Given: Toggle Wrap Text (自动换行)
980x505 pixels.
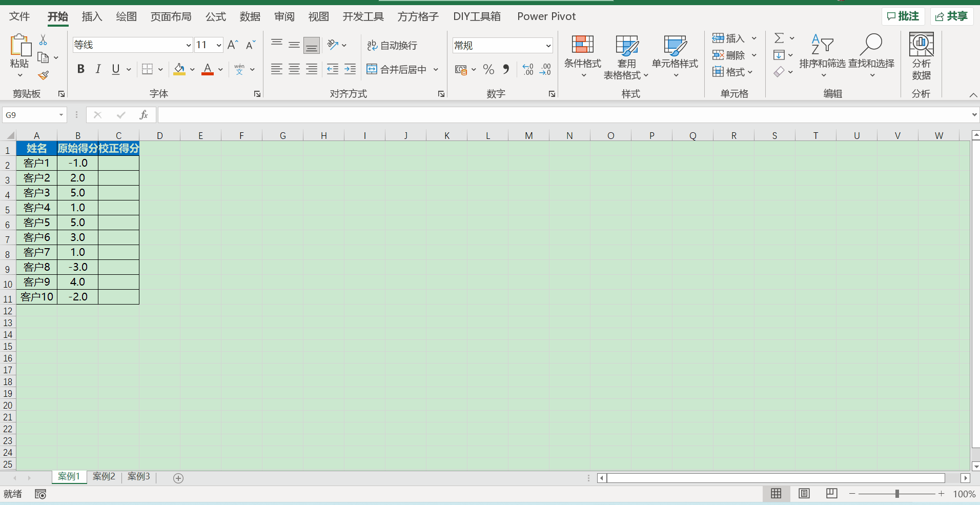Looking at the screenshot, I should (392, 46).
